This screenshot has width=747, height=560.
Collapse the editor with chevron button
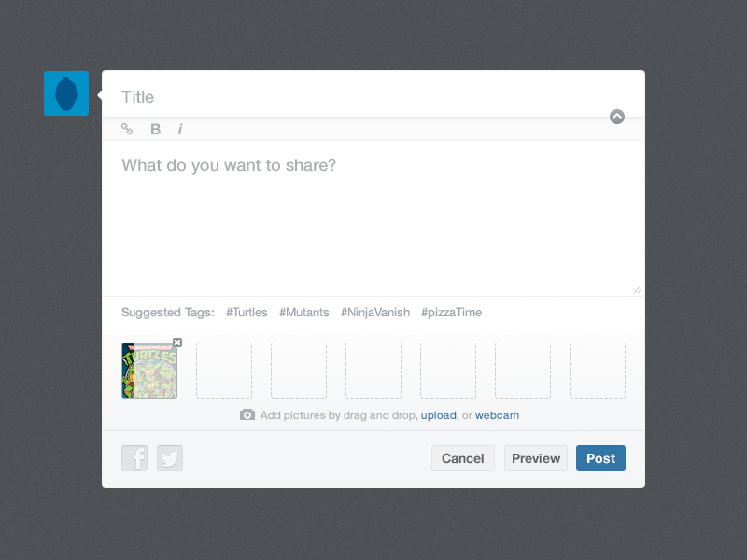(x=617, y=117)
